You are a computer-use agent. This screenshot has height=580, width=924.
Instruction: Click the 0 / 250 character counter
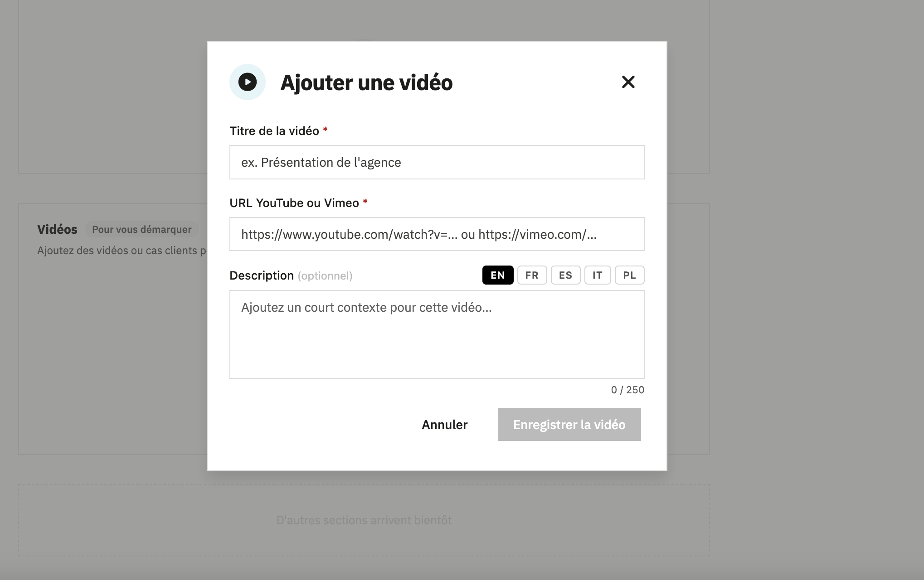[x=627, y=390]
